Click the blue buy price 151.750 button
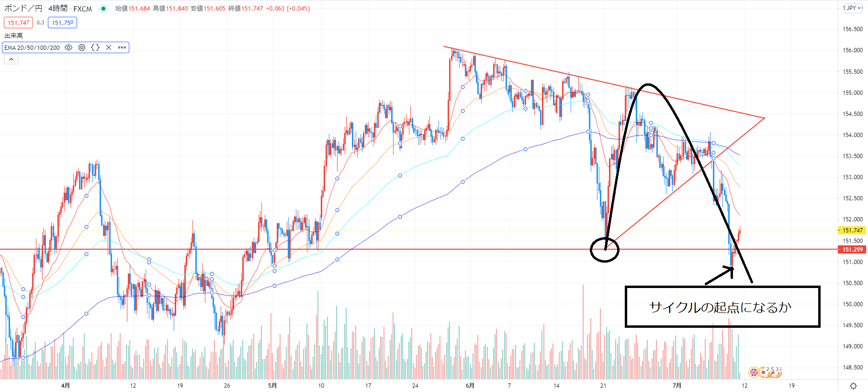 [x=62, y=23]
